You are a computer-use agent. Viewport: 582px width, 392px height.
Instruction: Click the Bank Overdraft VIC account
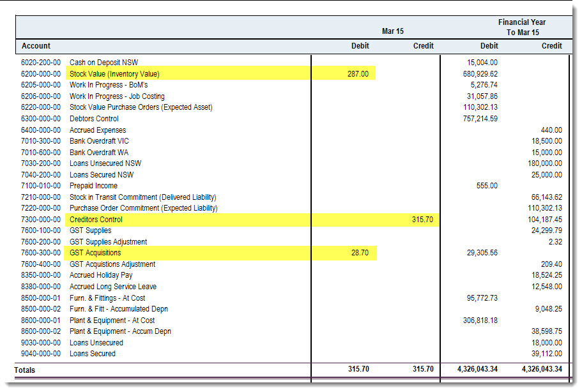(99, 141)
